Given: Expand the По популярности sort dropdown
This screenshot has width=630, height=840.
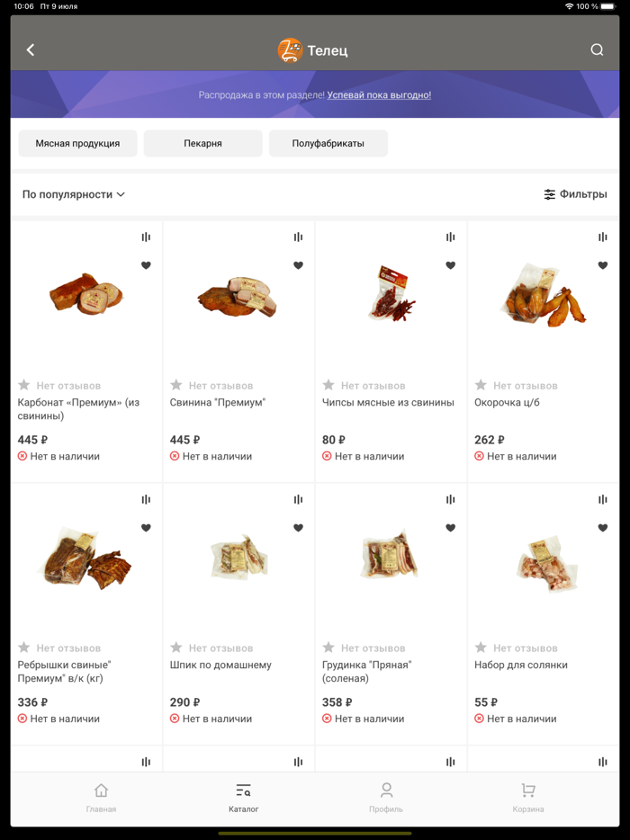Looking at the screenshot, I should tap(74, 194).
